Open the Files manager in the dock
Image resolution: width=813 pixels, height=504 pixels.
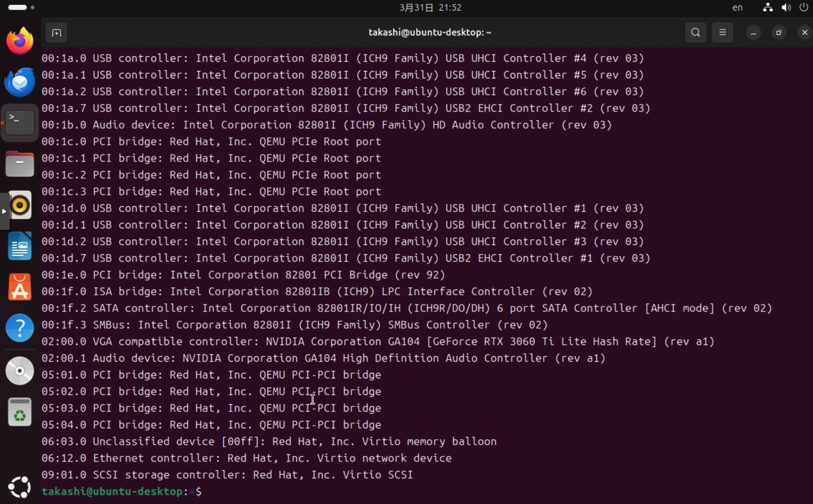pos(20,164)
